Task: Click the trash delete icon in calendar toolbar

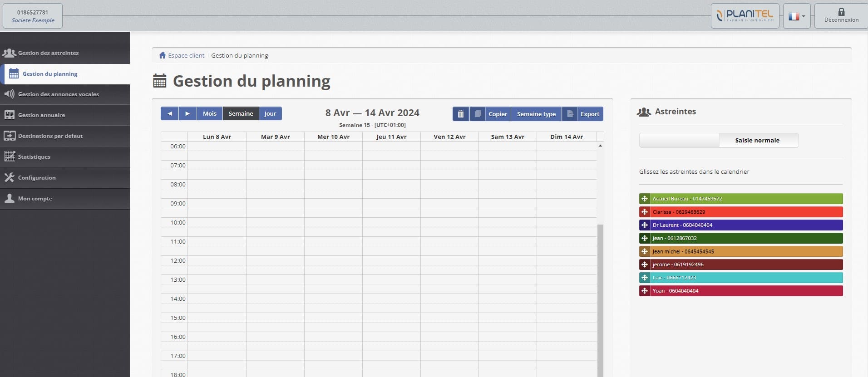Action: (x=460, y=114)
